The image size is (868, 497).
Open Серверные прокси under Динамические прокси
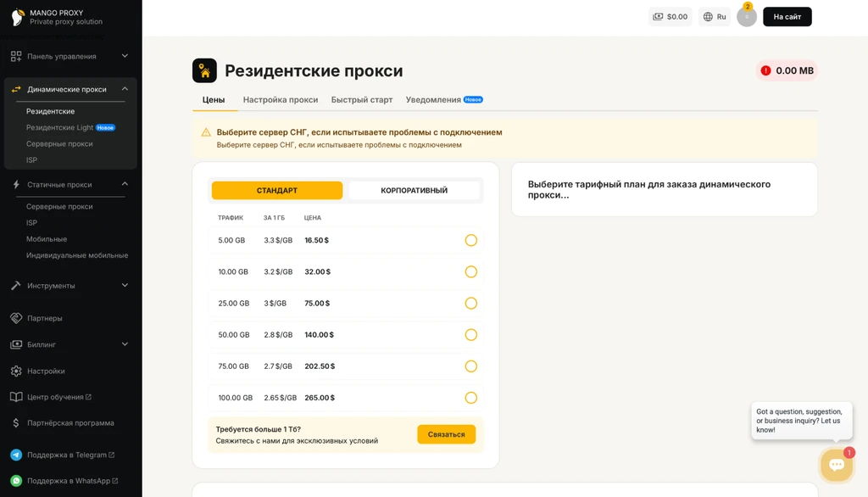[59, 143]
